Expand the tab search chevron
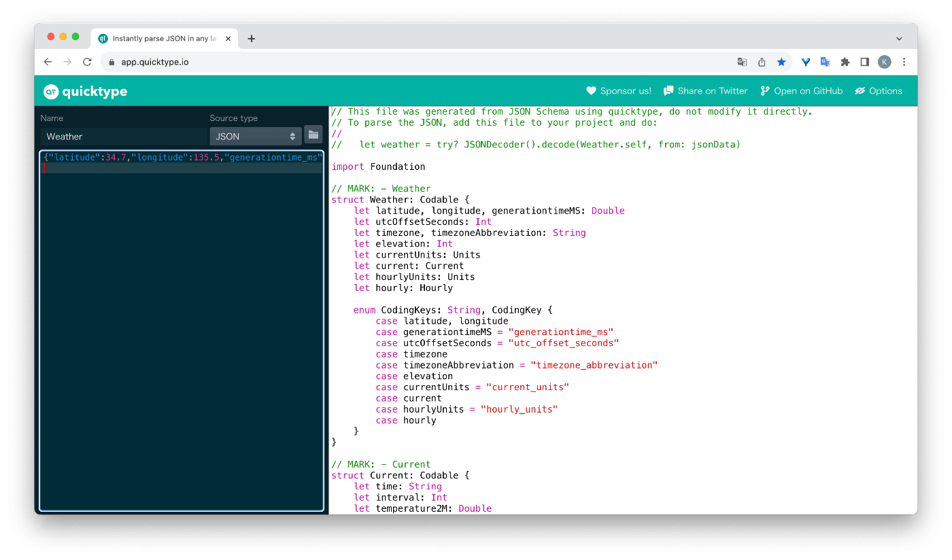952x560 pixels. pos(899,39)
